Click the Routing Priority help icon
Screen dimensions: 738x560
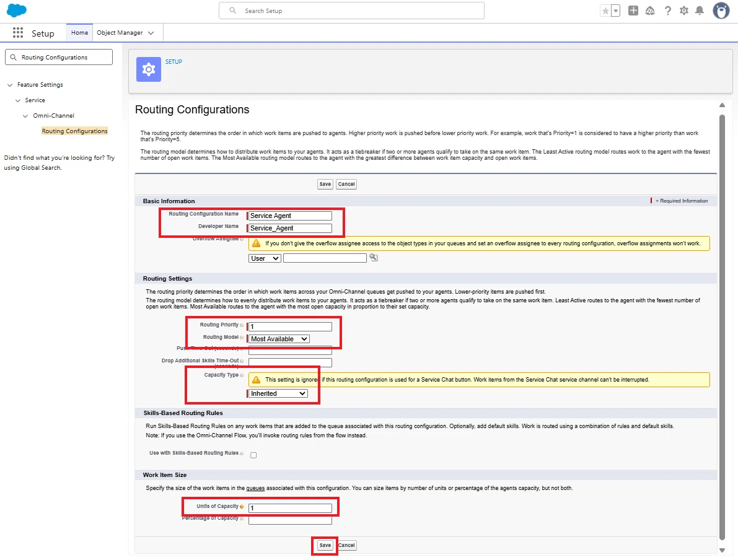pos(242,325)
